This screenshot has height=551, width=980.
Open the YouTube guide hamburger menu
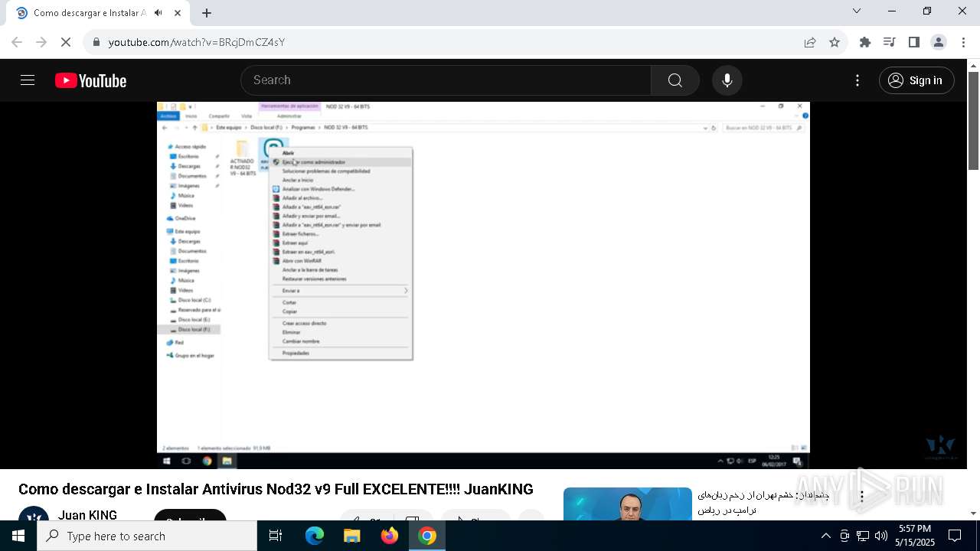pos(28,80)
